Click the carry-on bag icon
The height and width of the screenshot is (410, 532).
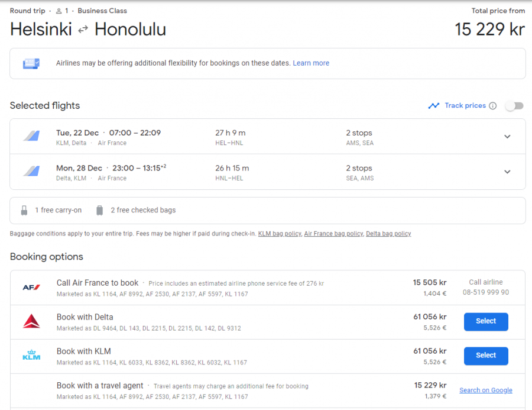24,211
